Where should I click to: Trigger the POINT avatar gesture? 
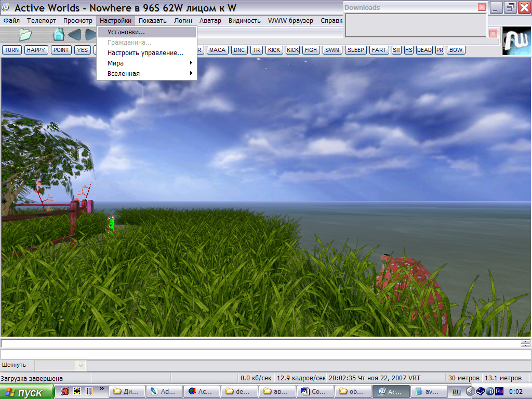61,50
